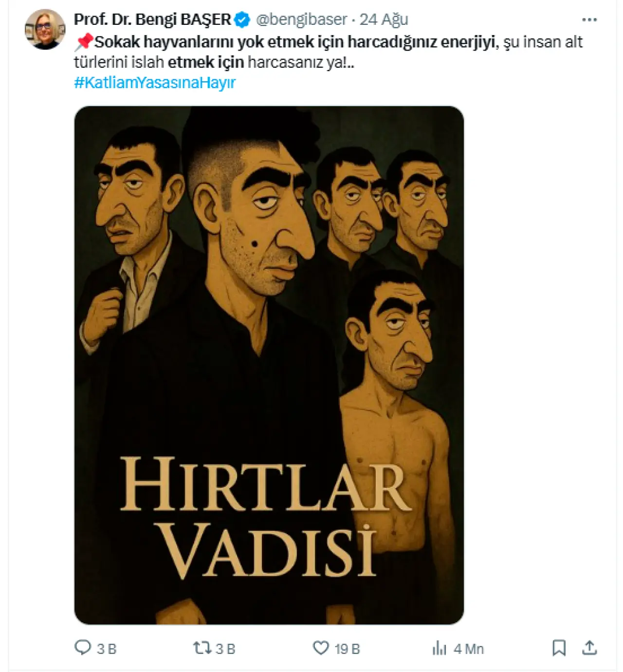Click the share upload icon
Screen dimensions: 623x672
pyautogui.click(x=589, y=648)
